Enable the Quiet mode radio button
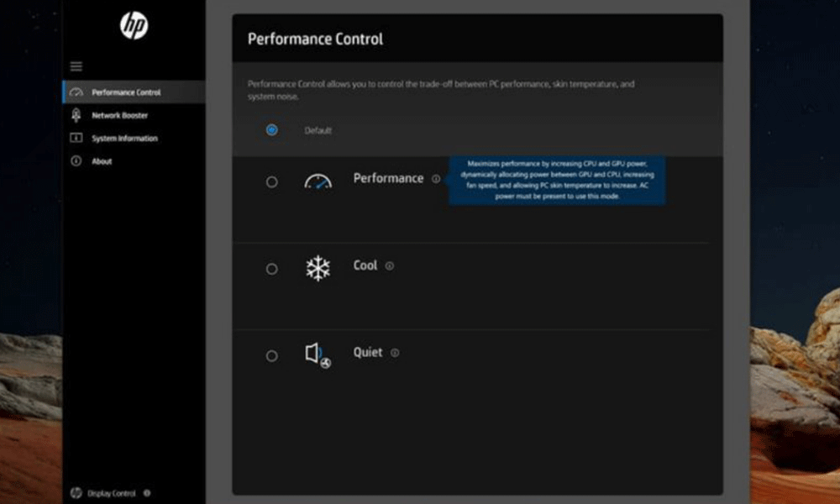840x504 pixels. pyautogui.click(x=271, y=355)
